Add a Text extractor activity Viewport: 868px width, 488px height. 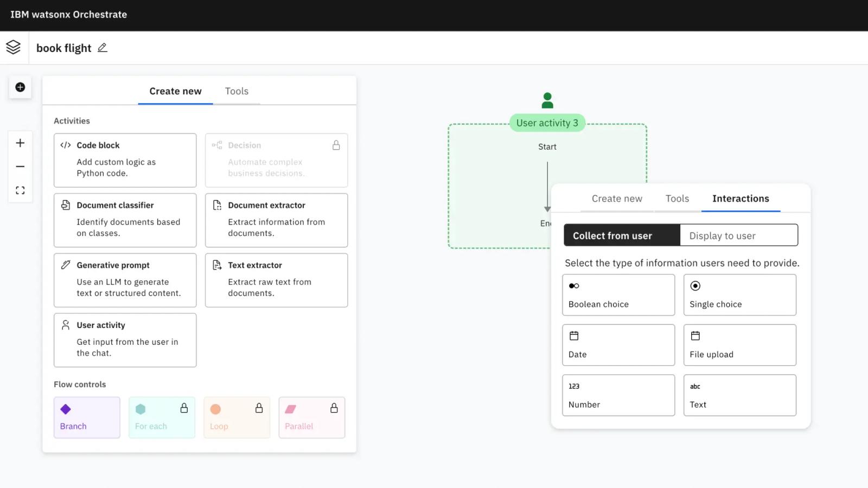point(276,280)
